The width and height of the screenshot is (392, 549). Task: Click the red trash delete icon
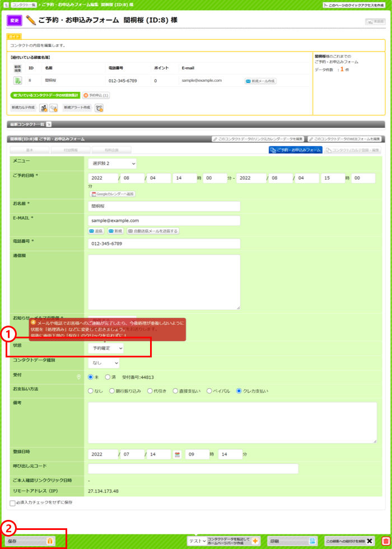385,541
